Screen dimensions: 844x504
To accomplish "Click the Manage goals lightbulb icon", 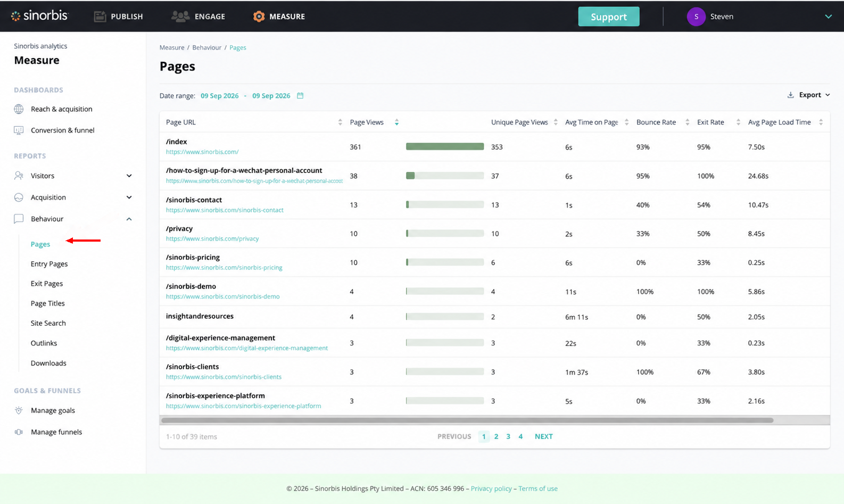I will click(19, 410).
